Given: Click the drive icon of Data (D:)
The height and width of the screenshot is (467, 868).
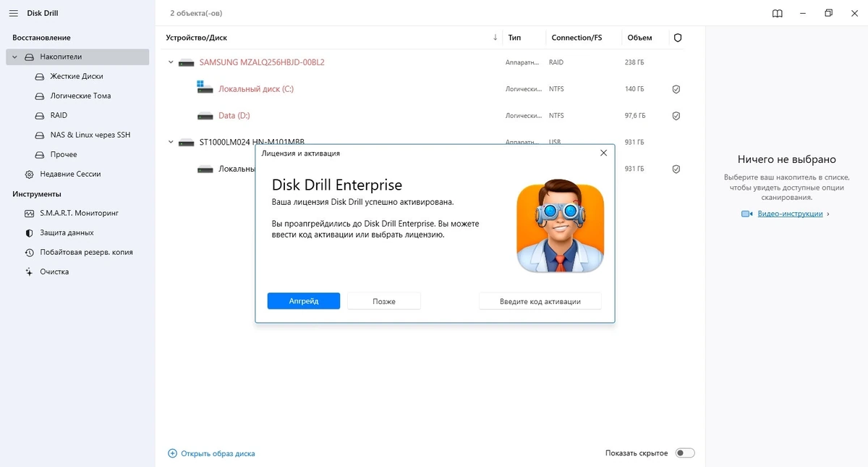Looking at the screenshot, I should pyautogui.click(x=205, y=116).
